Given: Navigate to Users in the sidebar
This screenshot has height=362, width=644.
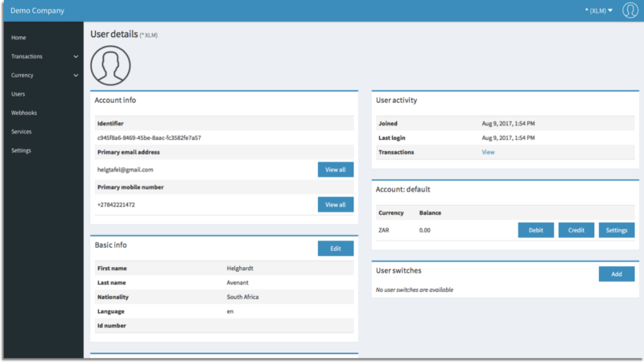Looking at the screenshot, I should pos(18,94).
